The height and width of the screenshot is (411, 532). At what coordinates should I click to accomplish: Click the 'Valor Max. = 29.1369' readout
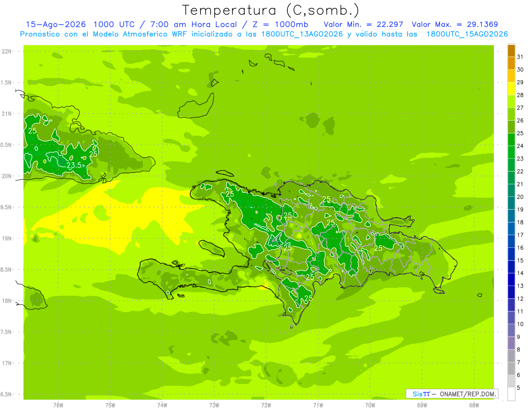pos(454,24)
